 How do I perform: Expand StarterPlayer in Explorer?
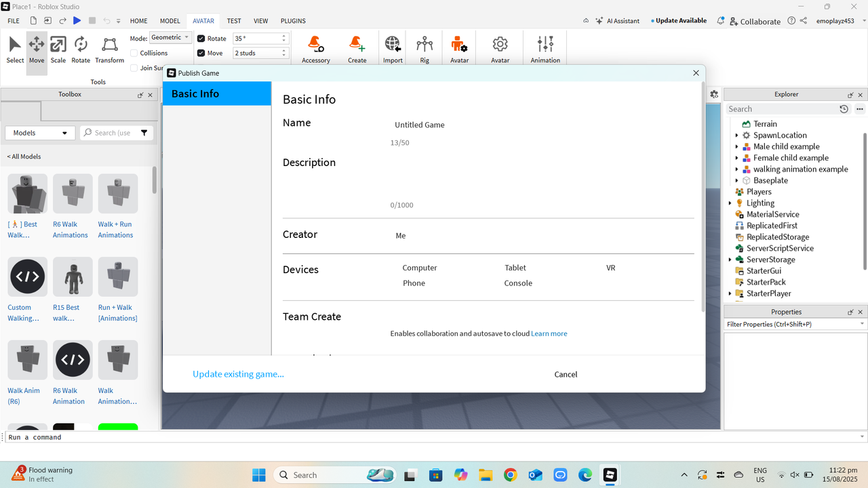[x=730, y=293]
